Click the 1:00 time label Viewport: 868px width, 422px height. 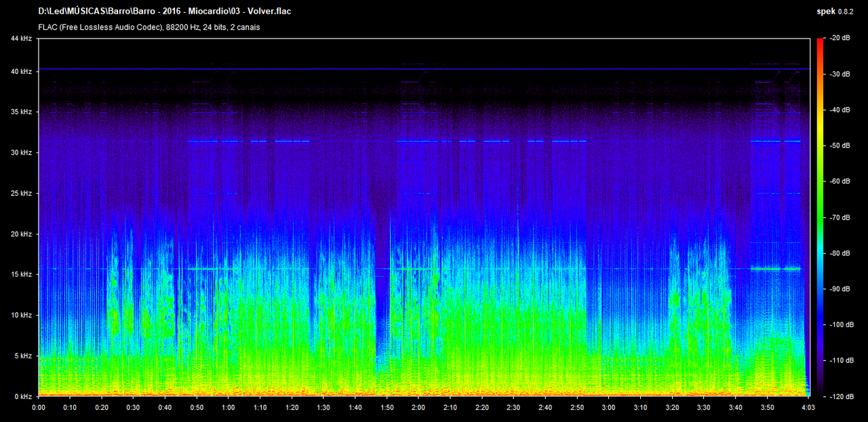[x=229, y=408]
